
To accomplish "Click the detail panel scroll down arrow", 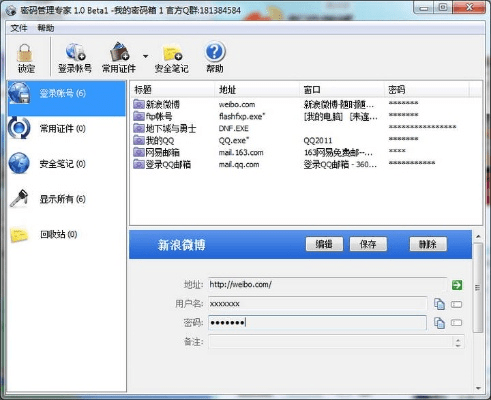I will click(x=478, y=388).
